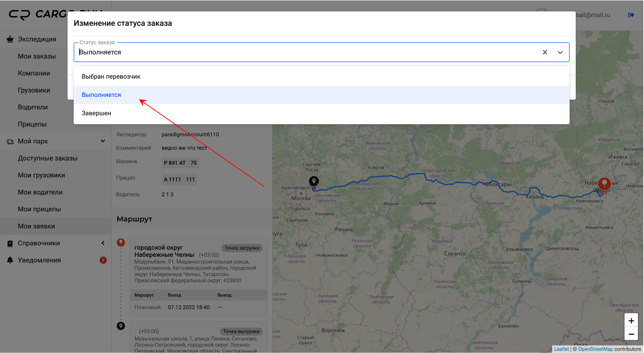Zoom out on the map
The width and height of the screenshot is (644, 353).
[631, 334]
